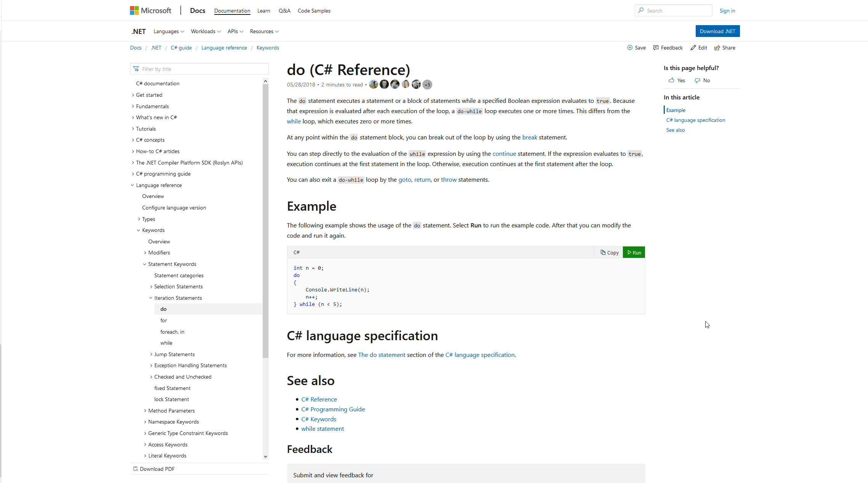
Task: Expand the Fundamentals tree node
Action: 133,106
